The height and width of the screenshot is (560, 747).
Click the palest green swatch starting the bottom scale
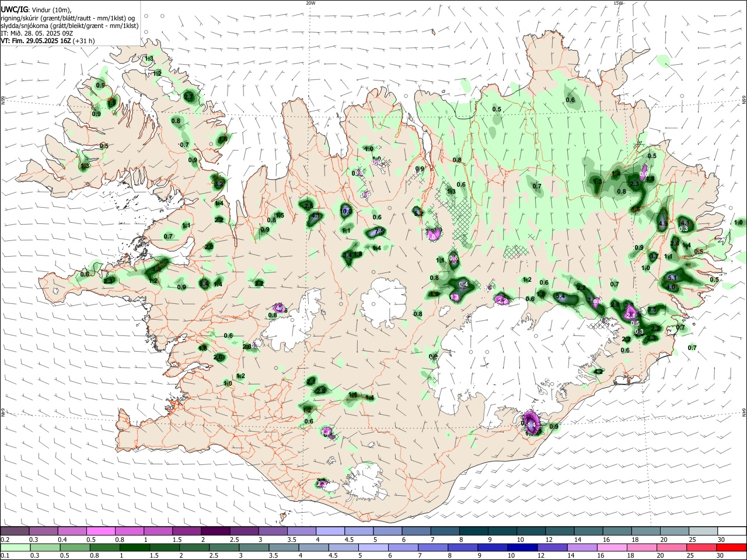point(15,547)
